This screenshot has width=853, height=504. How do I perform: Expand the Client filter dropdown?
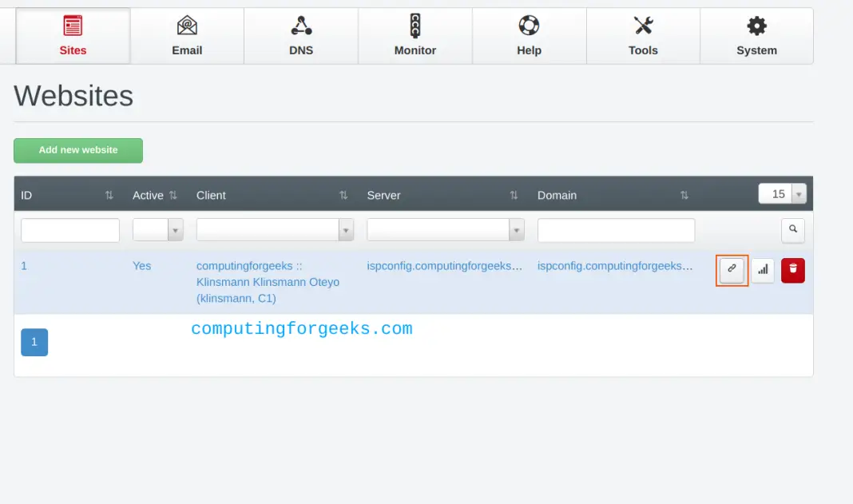point(345,229)
